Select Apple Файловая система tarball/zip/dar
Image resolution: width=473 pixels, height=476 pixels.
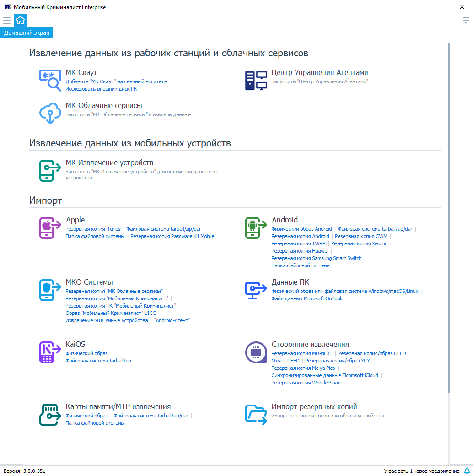[163, 229]
